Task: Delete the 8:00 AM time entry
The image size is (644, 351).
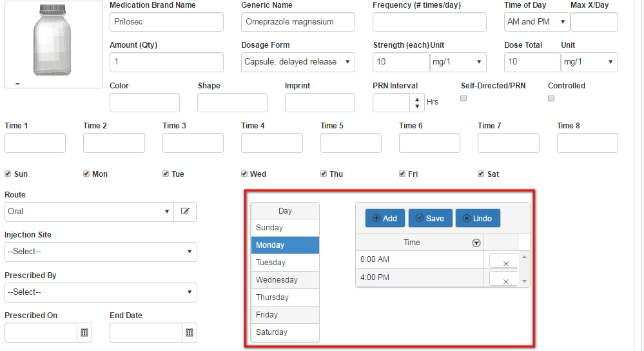Action: pos(505,262)
